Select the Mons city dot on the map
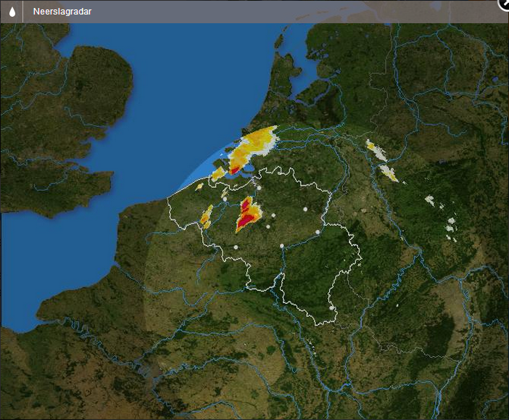 click(x=236, y=247)
